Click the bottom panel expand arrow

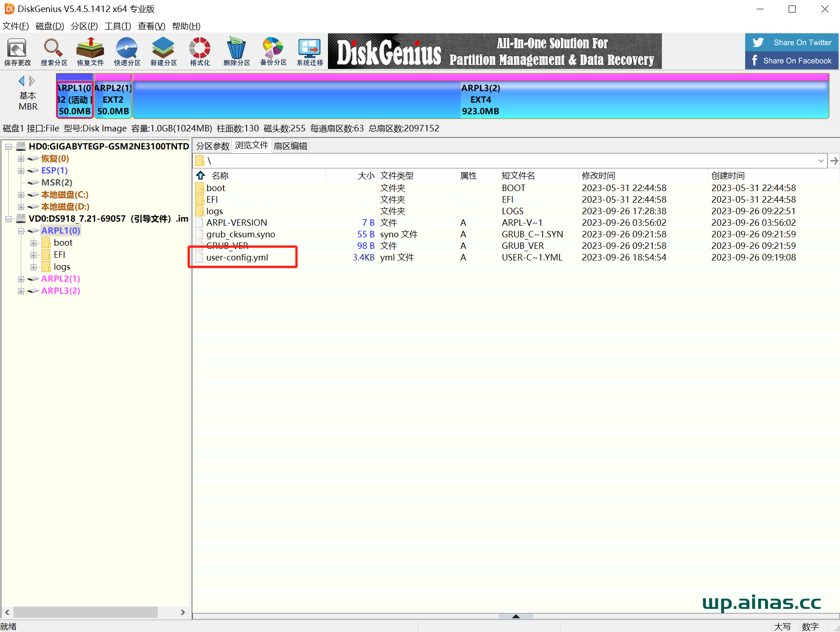click(516, 616)
